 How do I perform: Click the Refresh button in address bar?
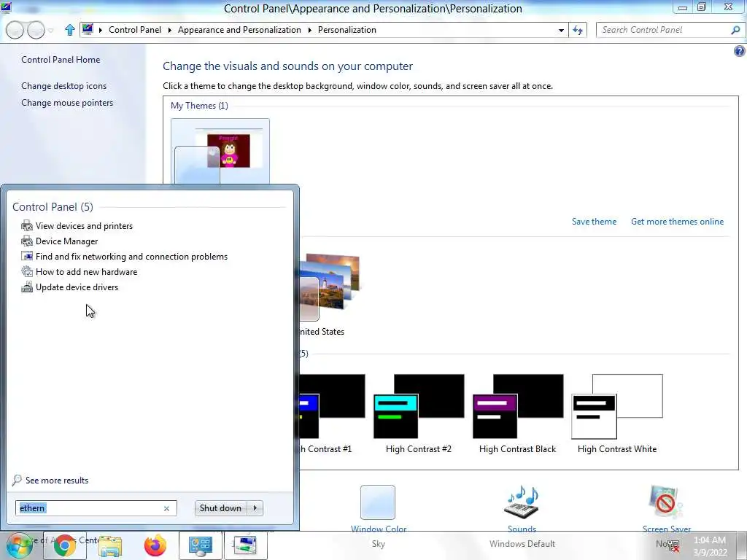[x=578, y=30]
